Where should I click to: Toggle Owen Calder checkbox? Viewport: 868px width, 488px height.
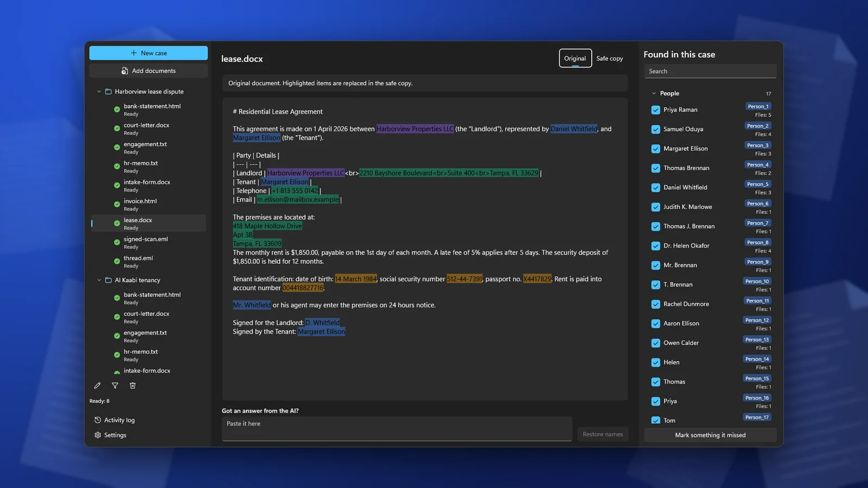coord(656,343)
